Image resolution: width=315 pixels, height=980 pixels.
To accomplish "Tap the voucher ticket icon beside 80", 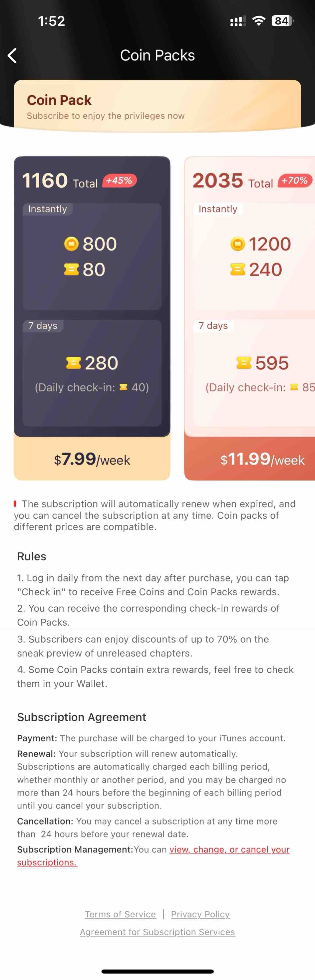I will coord(71,269).
